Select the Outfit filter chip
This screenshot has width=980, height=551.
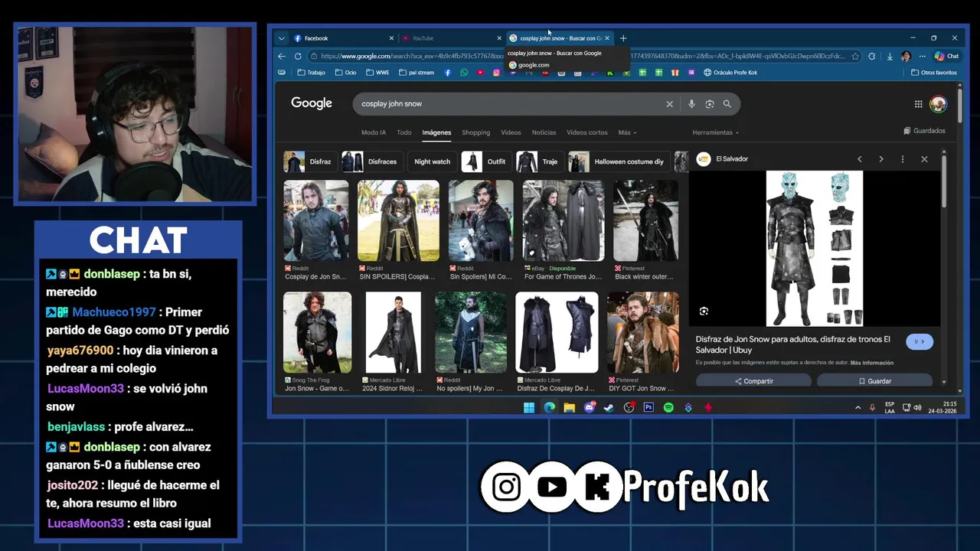(x=487, y=161)
